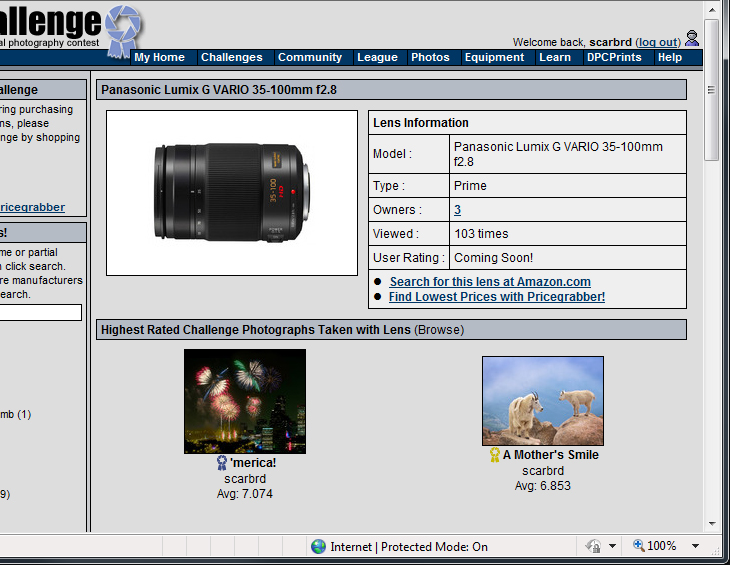
Task: Open the A Mother's Smile photo title
Action: click(x=551, y=455)
